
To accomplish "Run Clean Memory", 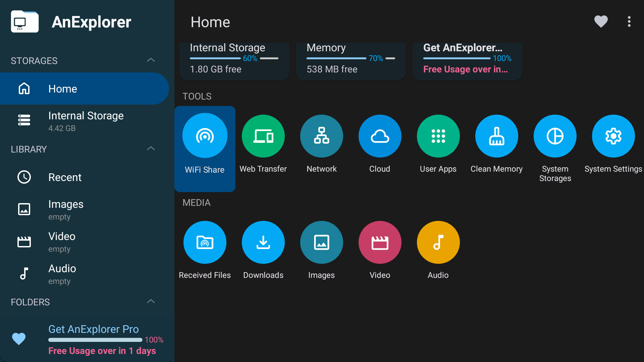I will point(496,144).
